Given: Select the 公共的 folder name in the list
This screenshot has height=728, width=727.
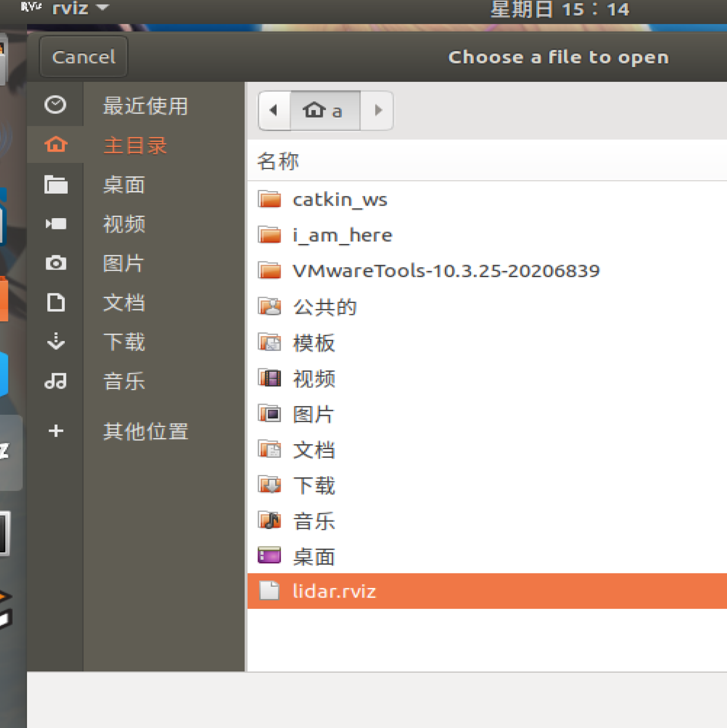Looking at the screenshot, I should tap(325, 307).
